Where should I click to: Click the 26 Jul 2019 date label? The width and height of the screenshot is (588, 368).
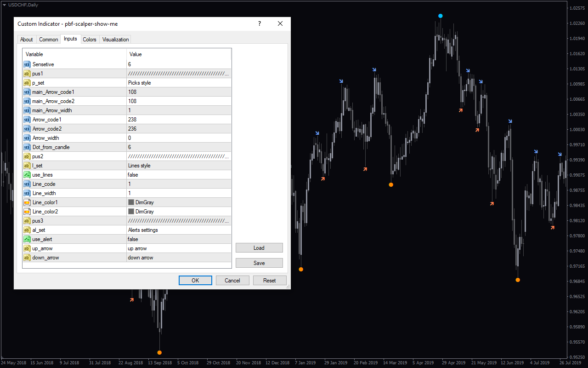pos(570,362)
